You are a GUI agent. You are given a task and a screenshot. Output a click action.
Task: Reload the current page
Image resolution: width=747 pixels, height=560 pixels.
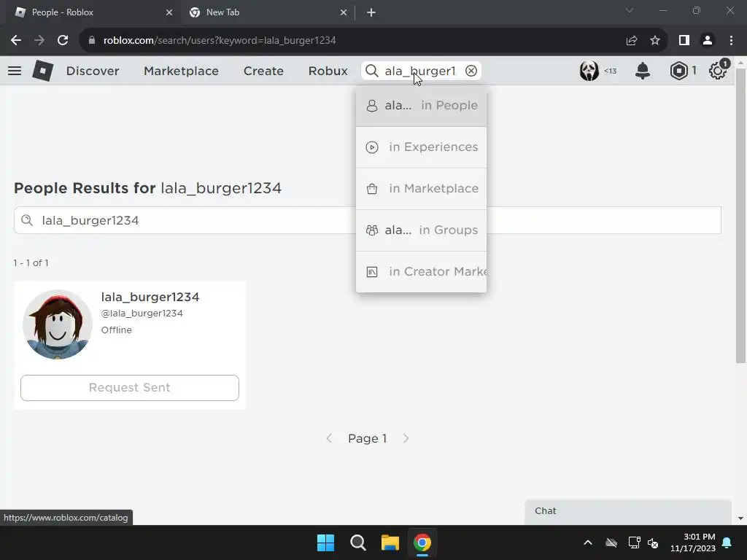(63, 41)
